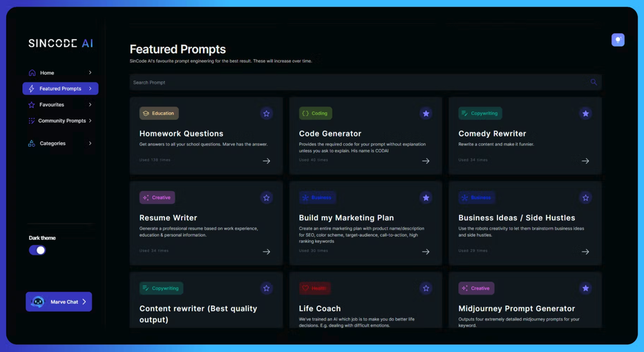Click the Creative tag on Resume Writer
Screen dimensions: 644x352
(157, 198)
